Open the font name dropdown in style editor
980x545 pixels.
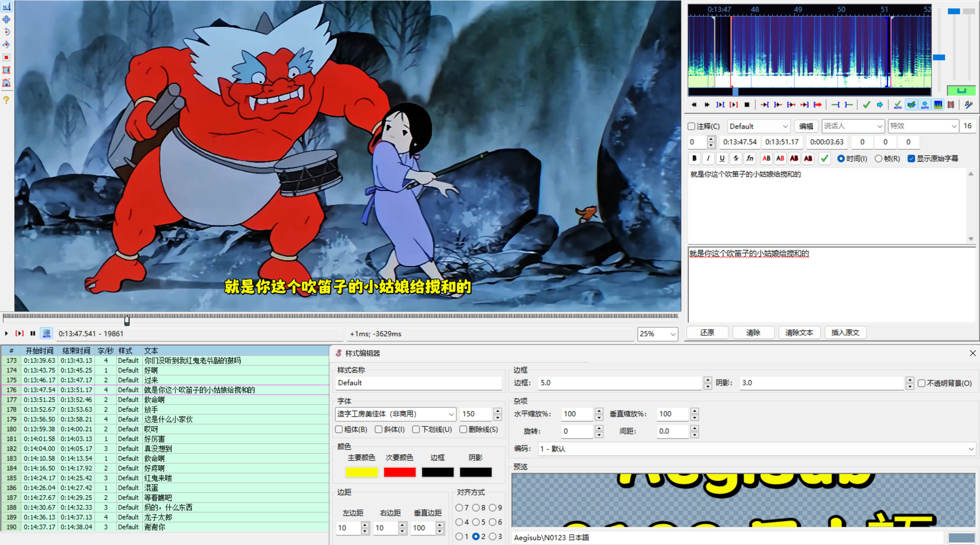(451, 414)
